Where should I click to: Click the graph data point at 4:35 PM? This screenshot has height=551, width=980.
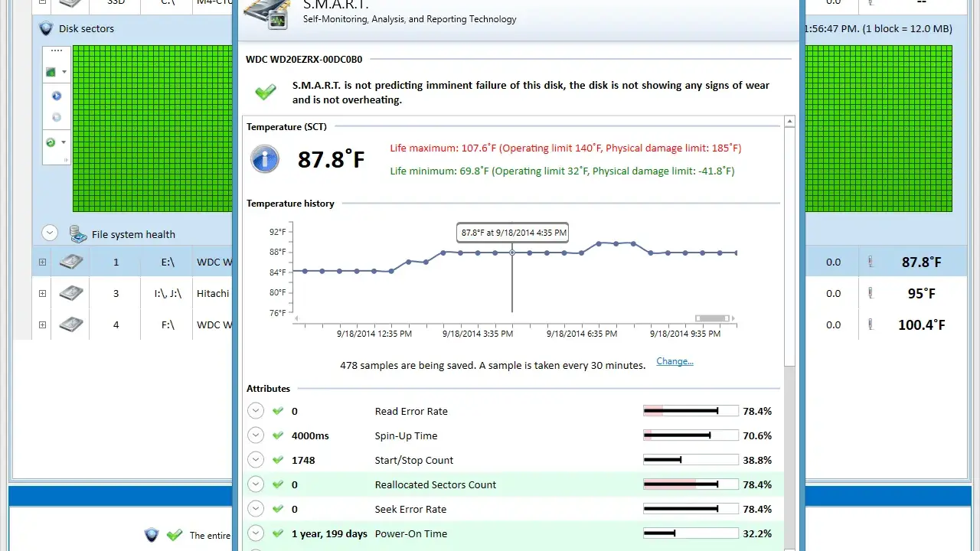point(512,253)
